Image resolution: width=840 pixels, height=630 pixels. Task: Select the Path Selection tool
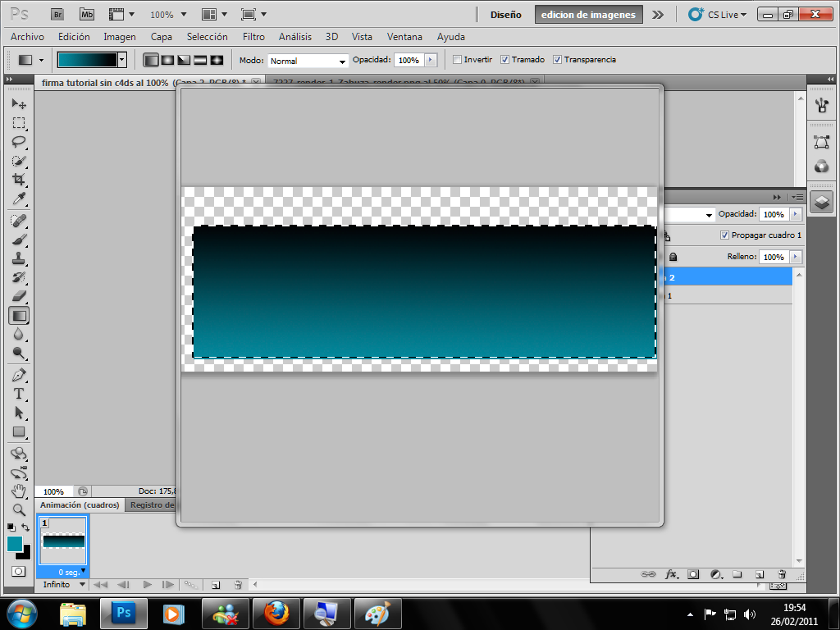pos(19,413)
